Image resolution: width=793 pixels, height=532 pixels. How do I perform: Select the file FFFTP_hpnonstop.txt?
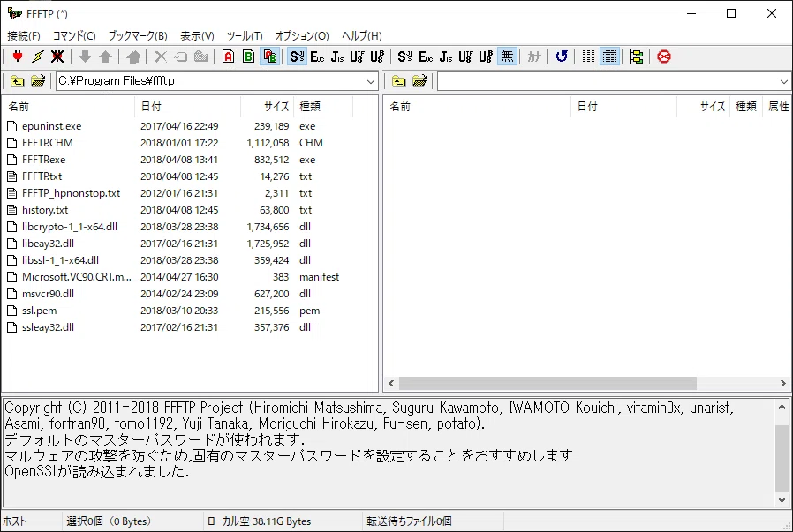pos(72,193)
